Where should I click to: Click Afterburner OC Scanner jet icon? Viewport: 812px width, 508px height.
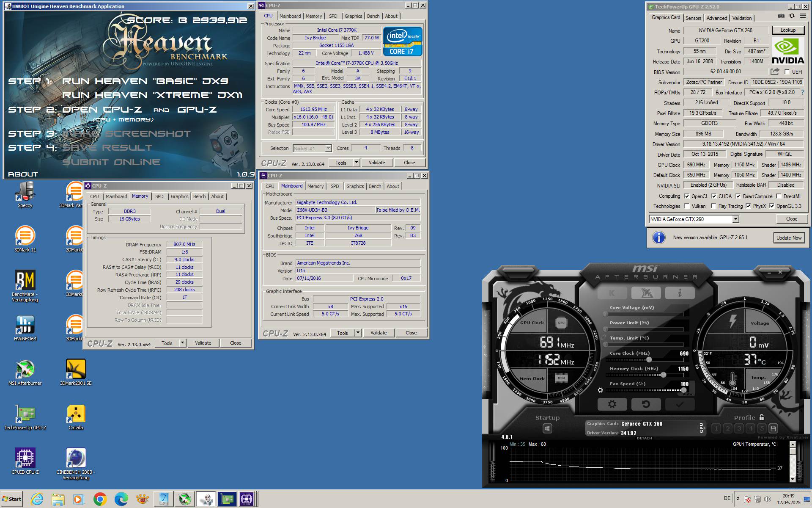(x=646, y=293)
